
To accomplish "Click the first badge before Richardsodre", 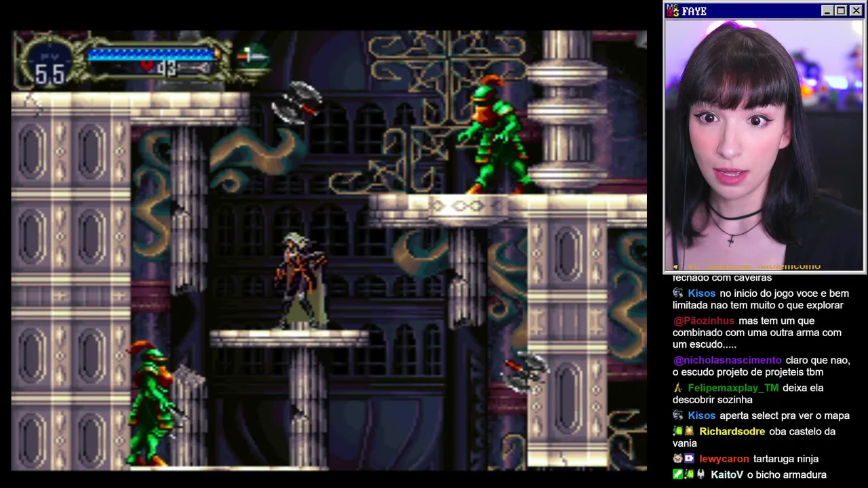I will click(x=677, y=432).
